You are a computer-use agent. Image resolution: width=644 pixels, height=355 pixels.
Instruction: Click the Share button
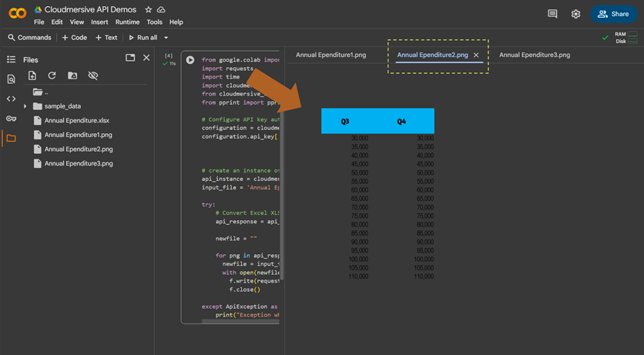pos(614,14)
